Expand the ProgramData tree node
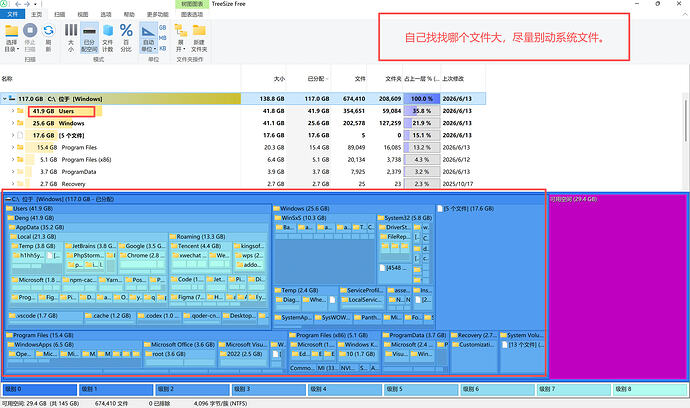Screen dimensions: 690x408 coord(13,172)
